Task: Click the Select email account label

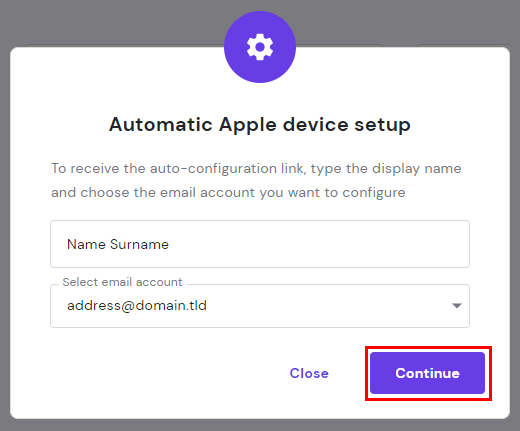Action: coord(122,282)
